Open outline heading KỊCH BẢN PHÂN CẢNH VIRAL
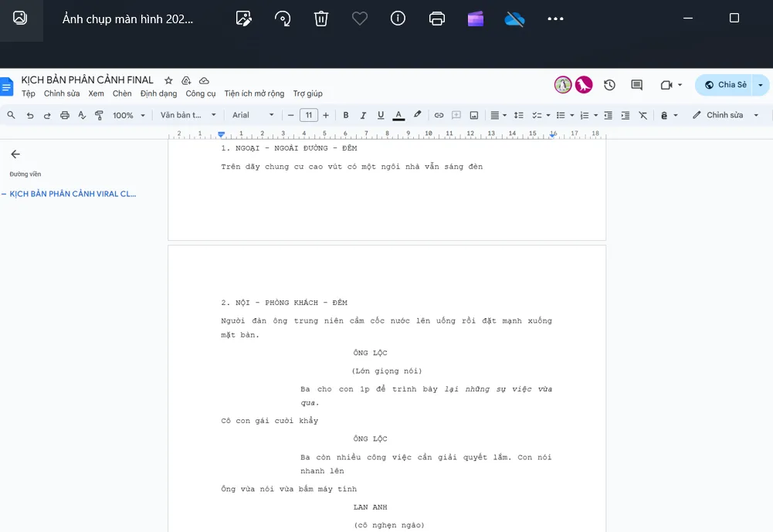This screenshot has height=532, width=773. coord(73,194)
